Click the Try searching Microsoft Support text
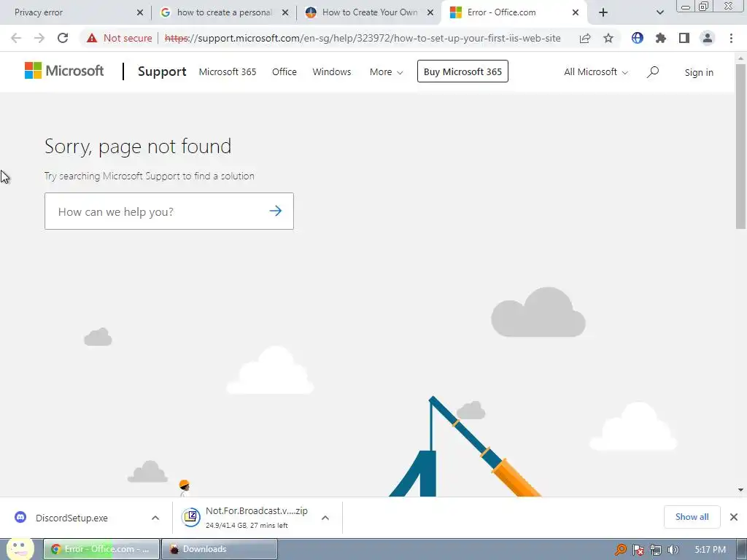This screenshot has height=560, width=747. [149, 176]
